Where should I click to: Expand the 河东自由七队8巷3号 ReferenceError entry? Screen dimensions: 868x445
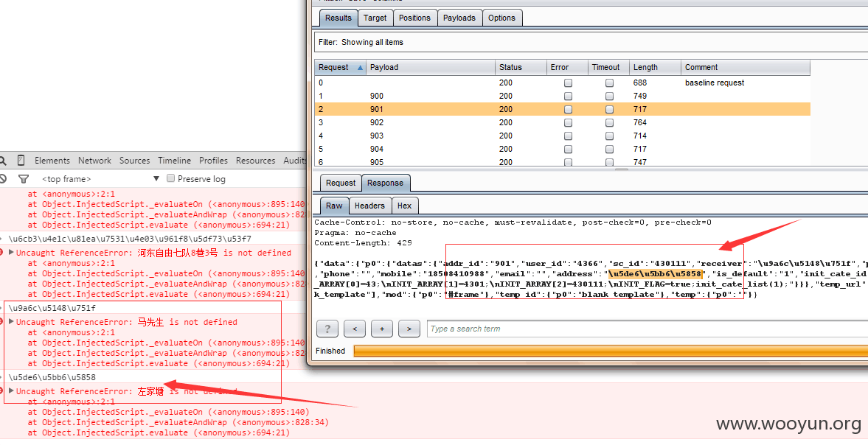[11, 252]
